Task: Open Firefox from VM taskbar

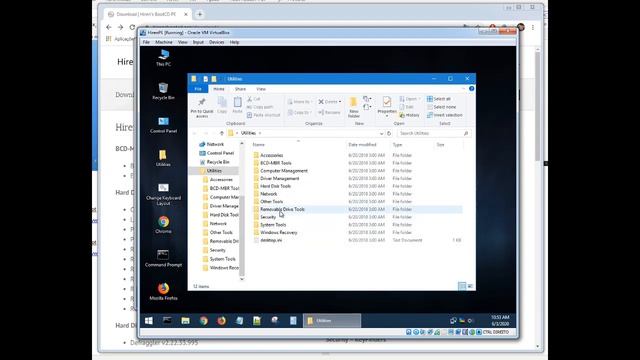Action: click(x=221, y=321)
